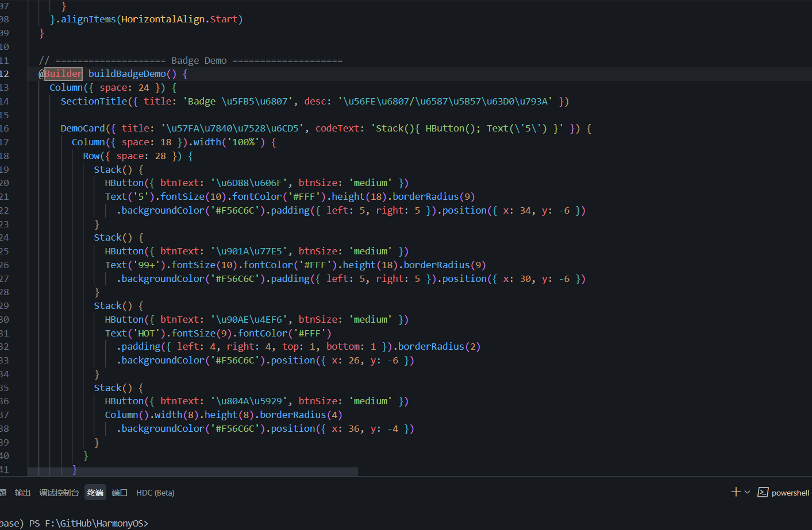Open the HDC (Beta) panel tab

coord(155,493)
